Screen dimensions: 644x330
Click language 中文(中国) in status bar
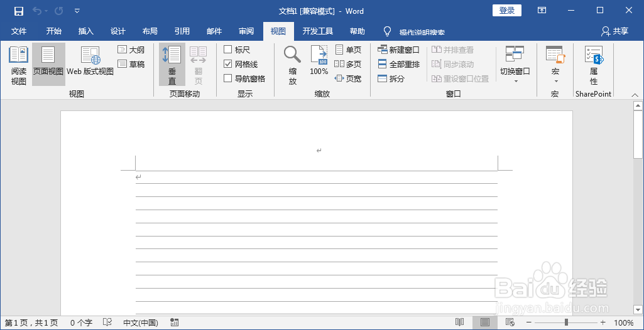coord(141,322)
